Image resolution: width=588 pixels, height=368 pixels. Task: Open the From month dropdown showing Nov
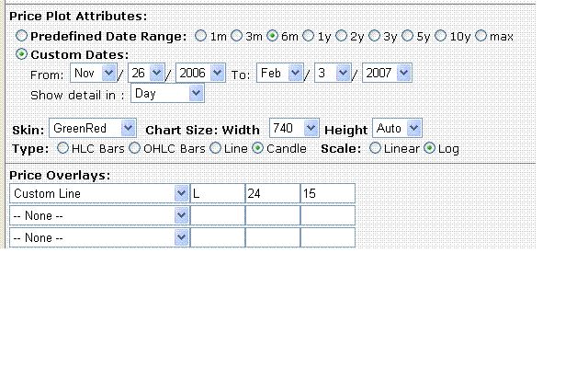tap(94, 73)
